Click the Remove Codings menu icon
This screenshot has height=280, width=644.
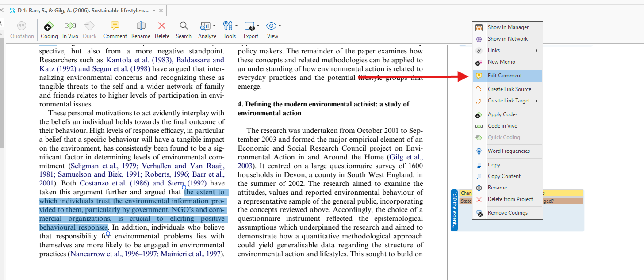(x=479, y=213)
